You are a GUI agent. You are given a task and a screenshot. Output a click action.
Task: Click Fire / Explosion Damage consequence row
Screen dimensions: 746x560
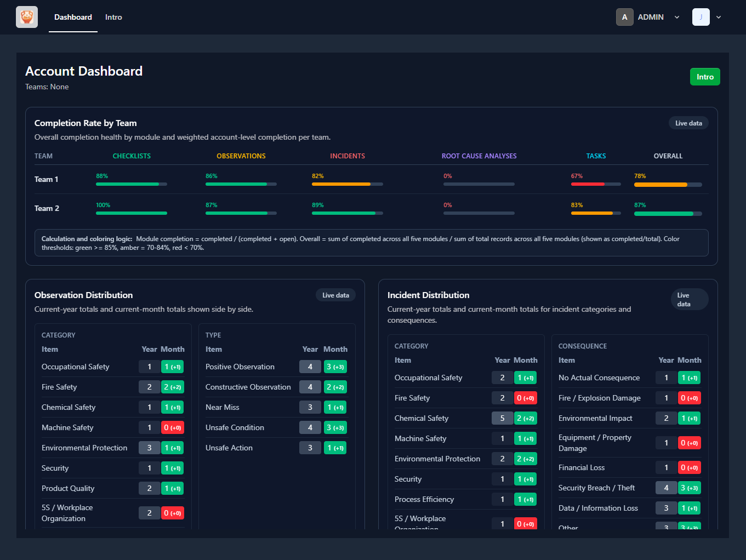[630, 398]
